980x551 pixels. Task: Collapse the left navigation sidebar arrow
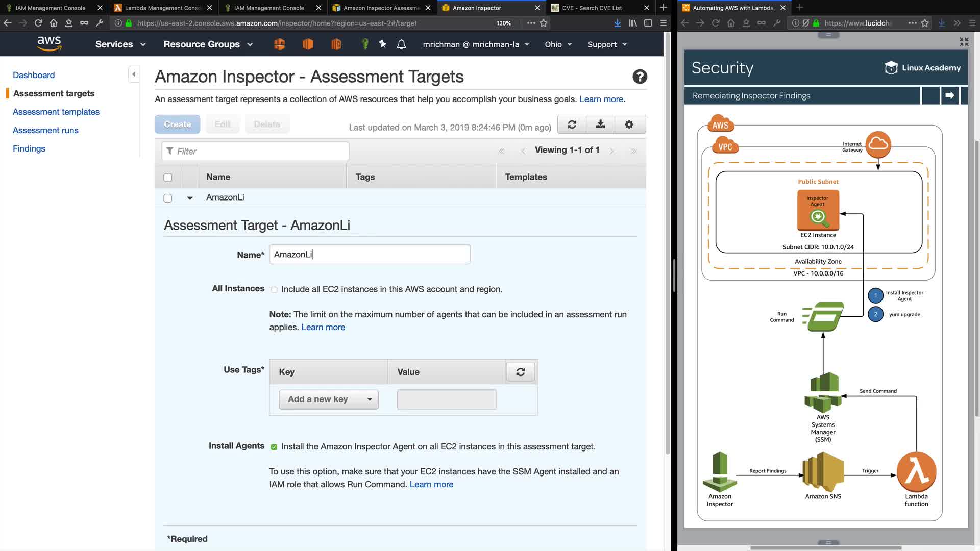click(x=134, y=74)
